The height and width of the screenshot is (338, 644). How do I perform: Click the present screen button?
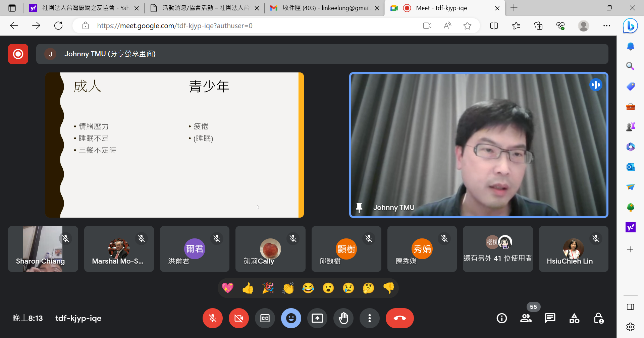(317, 318)
